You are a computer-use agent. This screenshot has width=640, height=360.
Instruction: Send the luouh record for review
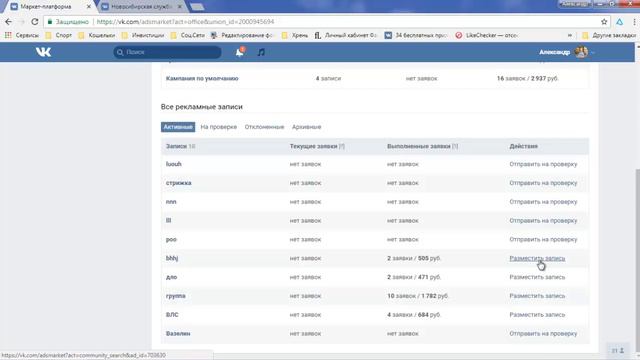(x=543, y=164)
